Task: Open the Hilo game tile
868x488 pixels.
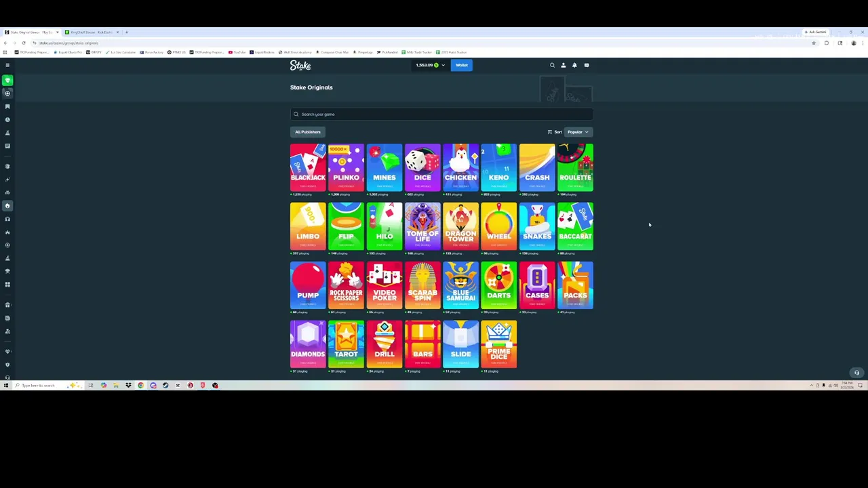Action: [384, 226]
